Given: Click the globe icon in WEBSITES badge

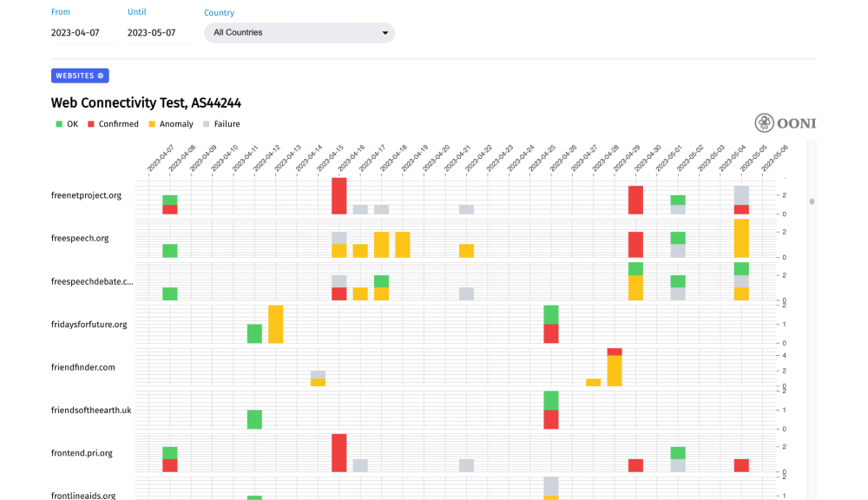Looking at the screenshot, I should [101, 76].
